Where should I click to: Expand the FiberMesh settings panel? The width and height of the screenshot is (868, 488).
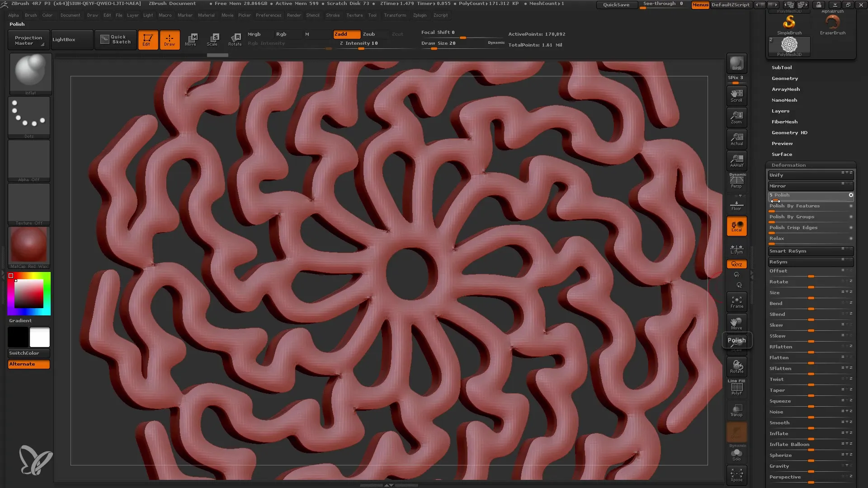[784, 122]
